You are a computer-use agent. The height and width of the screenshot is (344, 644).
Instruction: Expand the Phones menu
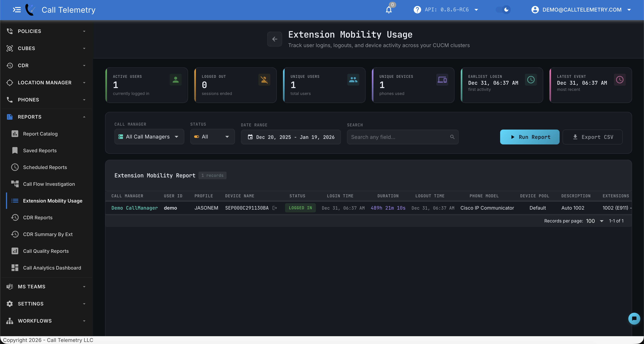pos(47,100)
